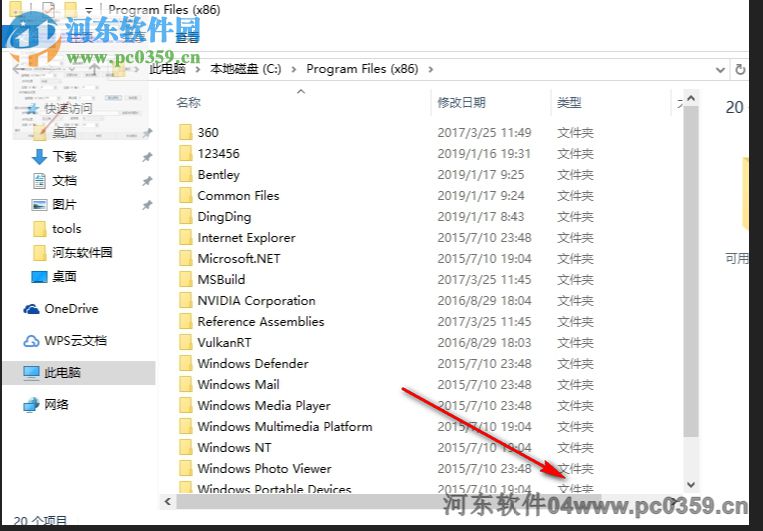Screen dimensions: 763x531
Task: Select the Windows Photo Viewer folder icon
Action: pyautogui.click(x=185, y=468)
